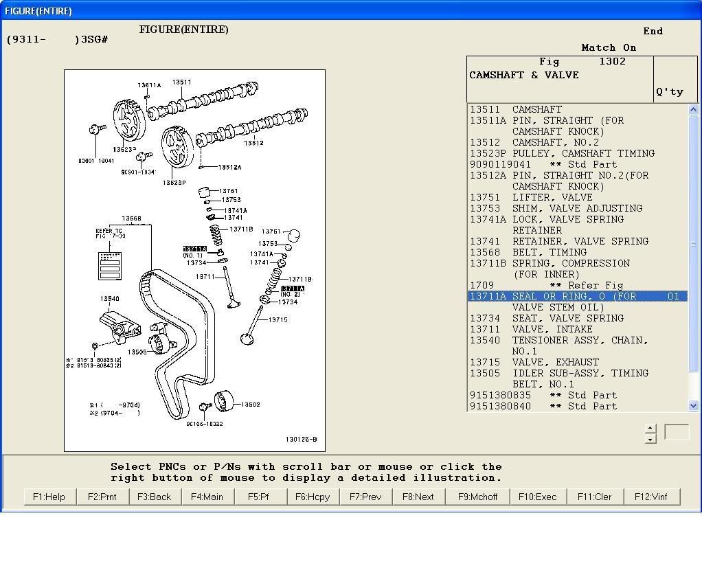Select 13568 BELT, TIMING in parts list
Viewport: 702px width, 588px height.
528,252
